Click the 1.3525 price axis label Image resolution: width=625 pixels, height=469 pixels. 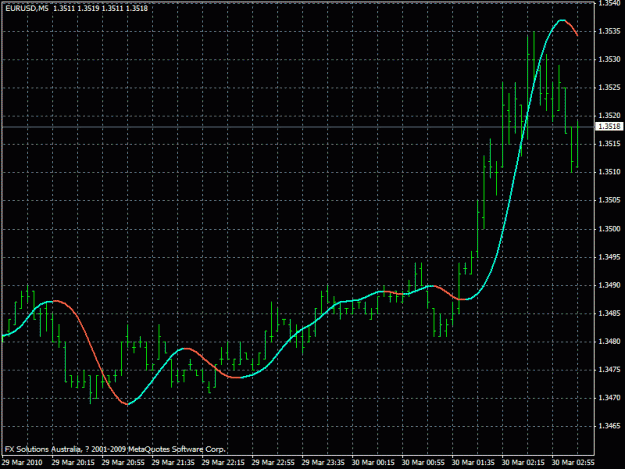click(x=610, y=88)
